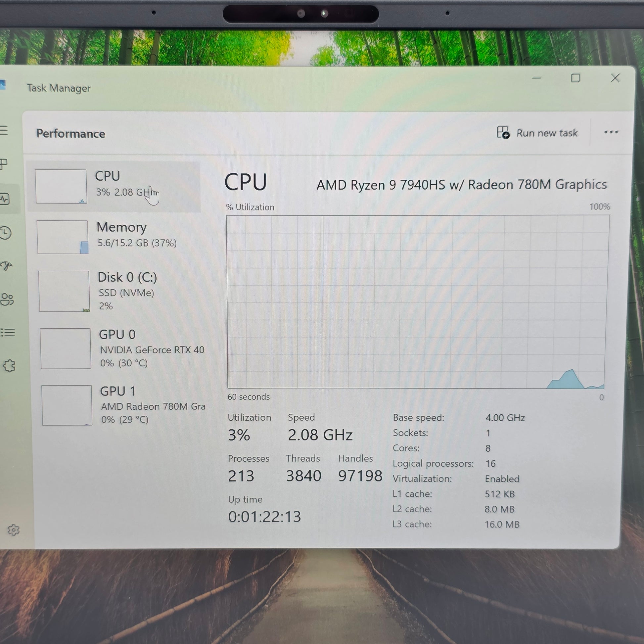Minimize the Task Manager window
This screenshot has width=644, height=644.
click(536, 78)
